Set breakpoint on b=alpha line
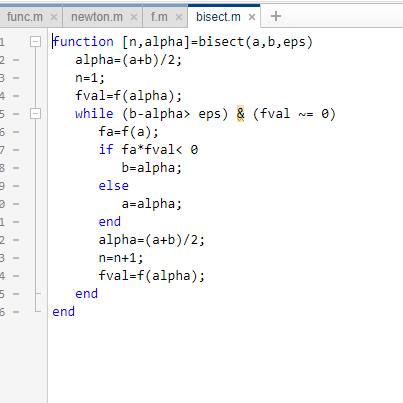 pos(16,168)
